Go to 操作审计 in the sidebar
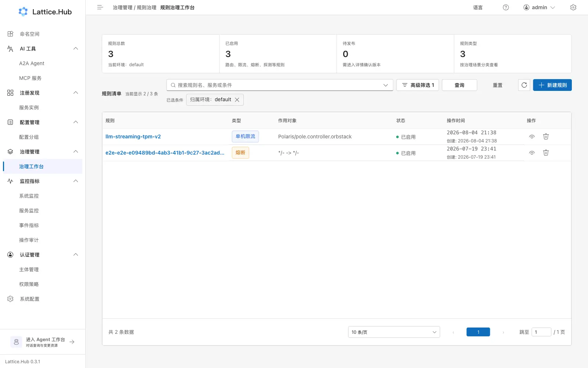The height and width of the screenshot is (368, 588). coord(43,240)
